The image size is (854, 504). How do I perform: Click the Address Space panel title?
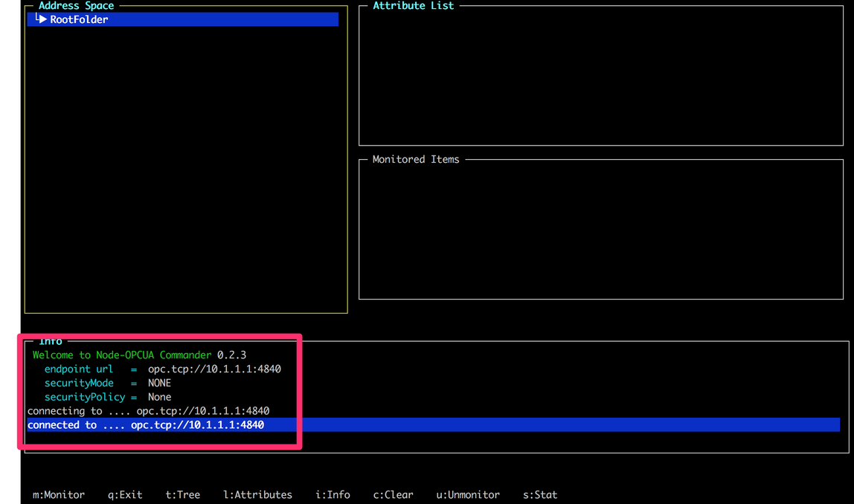pyautogui.click(x=76, y=6)
